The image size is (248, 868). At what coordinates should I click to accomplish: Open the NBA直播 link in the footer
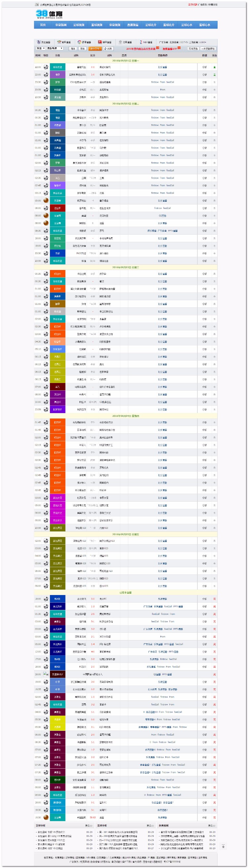[91, 858]
